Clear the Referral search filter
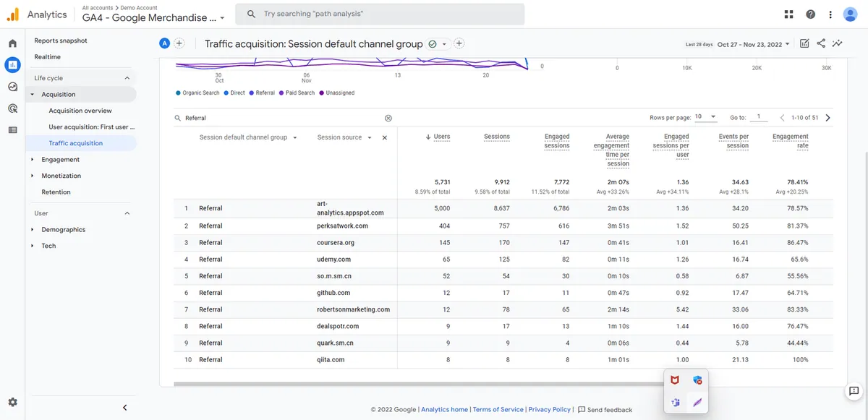 pos(388,118)
